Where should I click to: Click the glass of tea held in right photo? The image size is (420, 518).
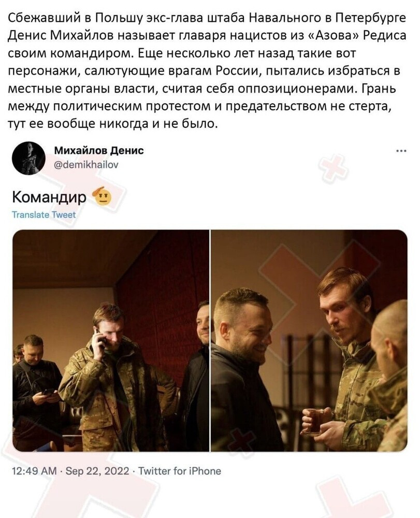(x=313, y=420)
